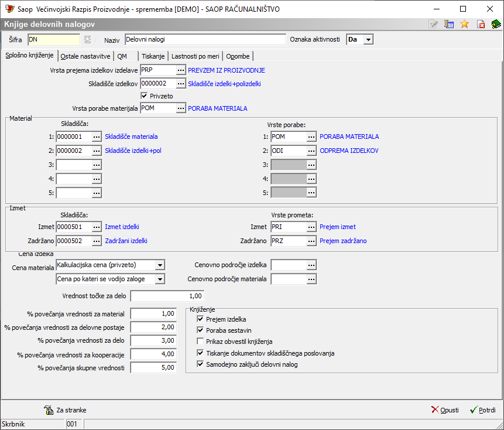Open the Lastnosti po meri tab

(x=195, y=56)
